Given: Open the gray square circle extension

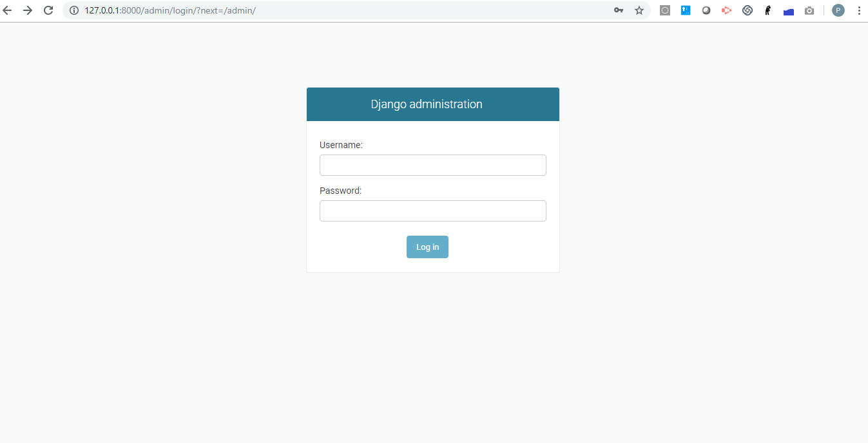Looking at the screenshot, I should point(665,10).
